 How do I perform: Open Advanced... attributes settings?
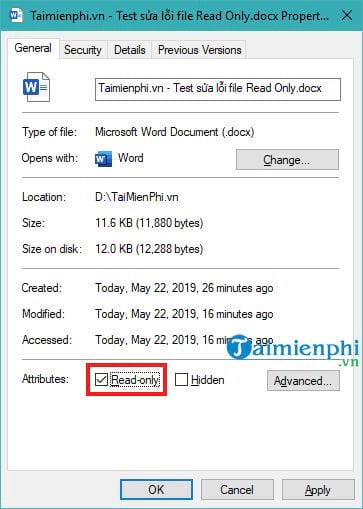[x=303, y=381]
